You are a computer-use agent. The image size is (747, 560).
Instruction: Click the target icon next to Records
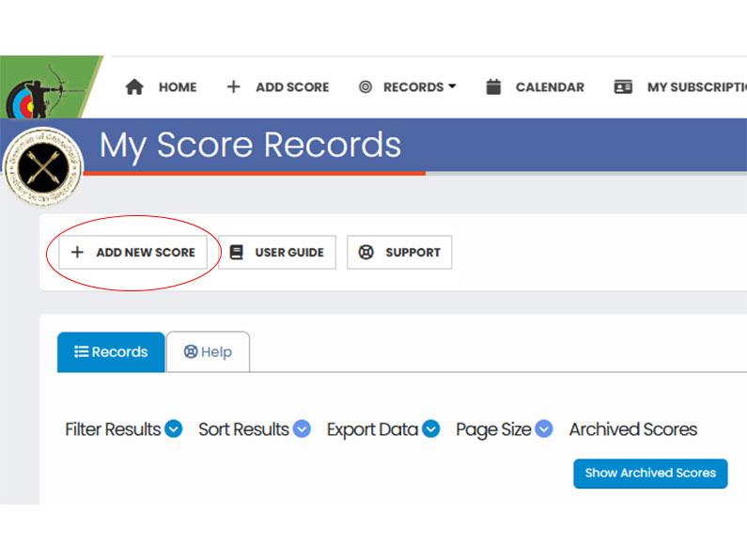click(x=366, y=86)
